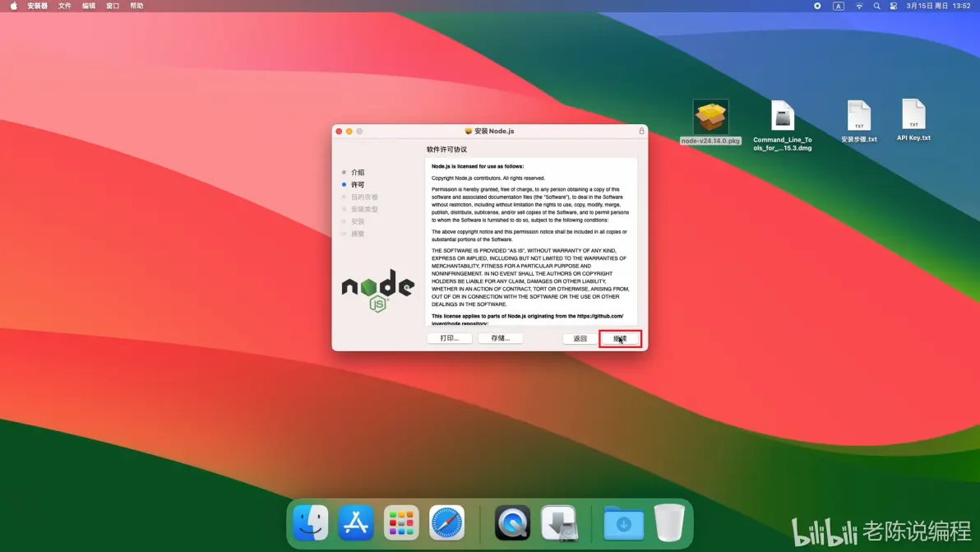Image resolution: width=980 pixels, height=552 pixels.
Task: Minimize the Node.js installer window
Action: 349,132
